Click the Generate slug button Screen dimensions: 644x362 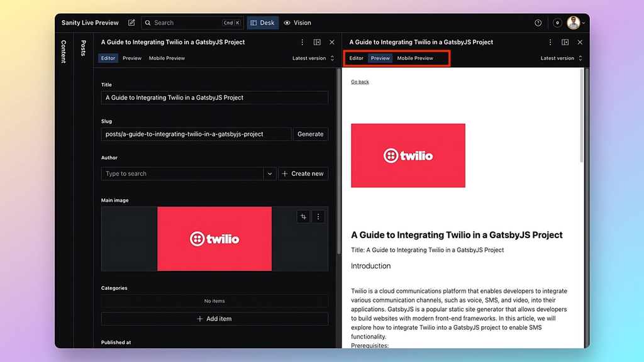311,134
